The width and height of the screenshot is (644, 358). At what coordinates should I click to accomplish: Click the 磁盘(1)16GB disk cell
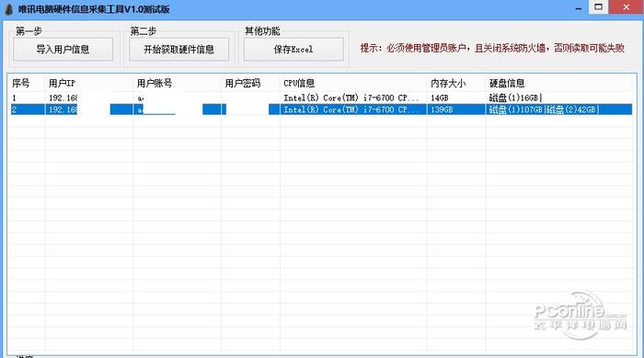tap(515, 98)
